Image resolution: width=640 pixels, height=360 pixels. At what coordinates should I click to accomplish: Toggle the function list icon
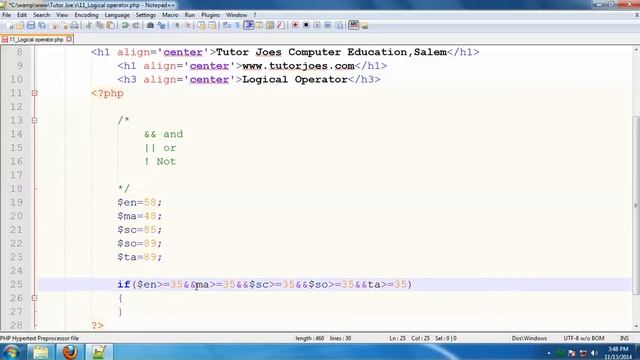point(281,25)
